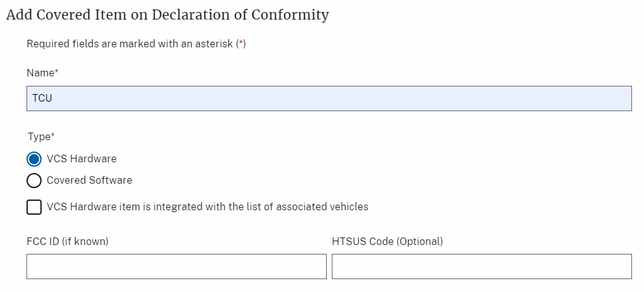Focus the FCC ID input field
Screen dimensions: 644x293
point(177,266)
